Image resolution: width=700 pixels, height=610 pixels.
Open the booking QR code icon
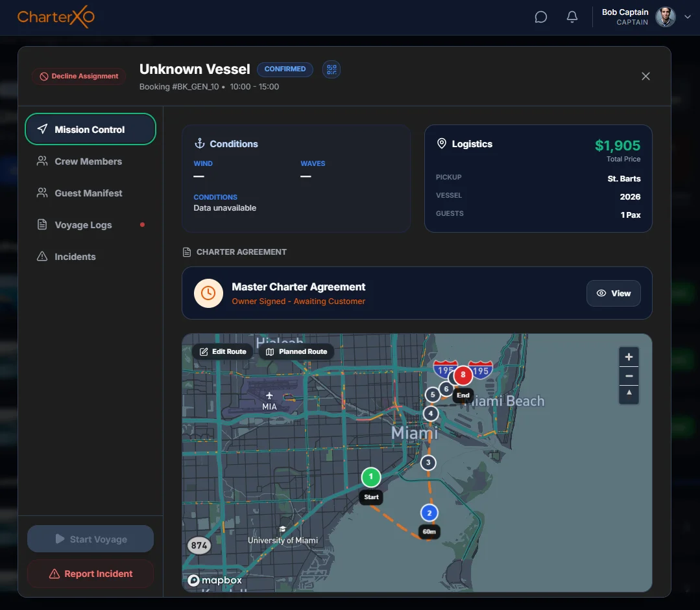[332, 69]
